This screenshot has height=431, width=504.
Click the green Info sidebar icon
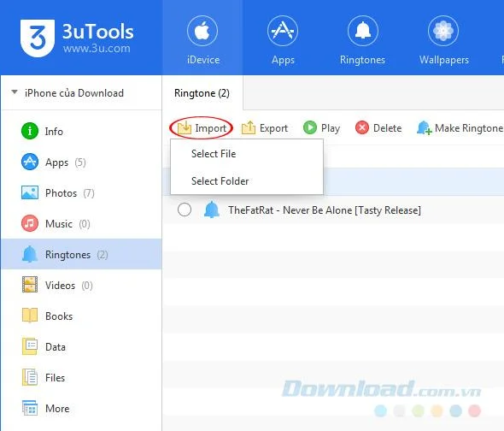point(30,131)
